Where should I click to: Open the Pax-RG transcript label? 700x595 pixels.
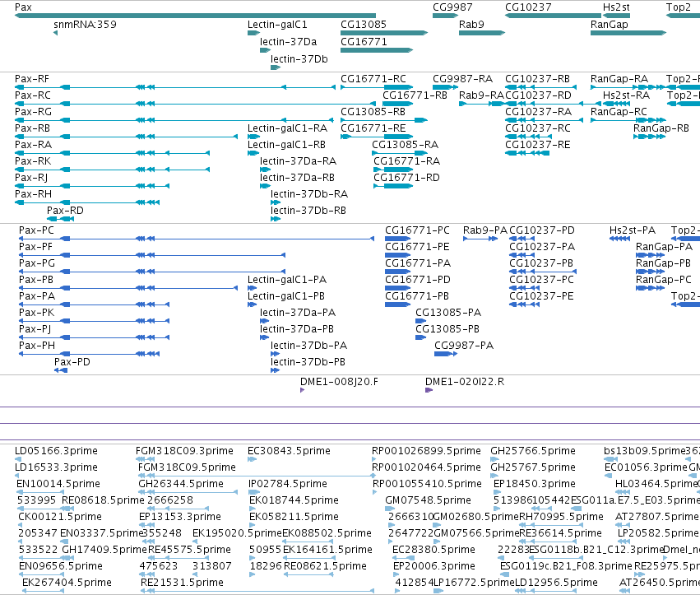33,112
